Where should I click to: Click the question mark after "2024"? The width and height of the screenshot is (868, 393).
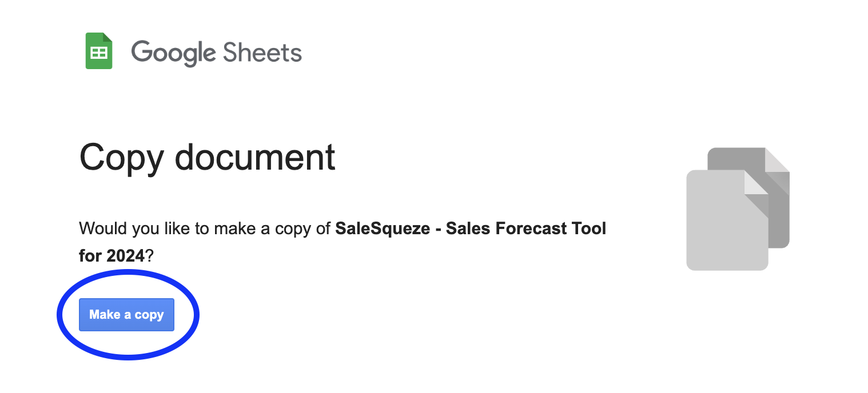[150, 256]
